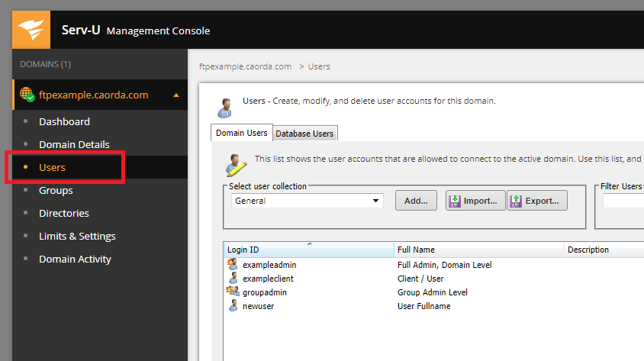Switch to the Domain Users tab
Image resolution: width=644 pixels, height=361 pixels.
[x=241, y=133]
